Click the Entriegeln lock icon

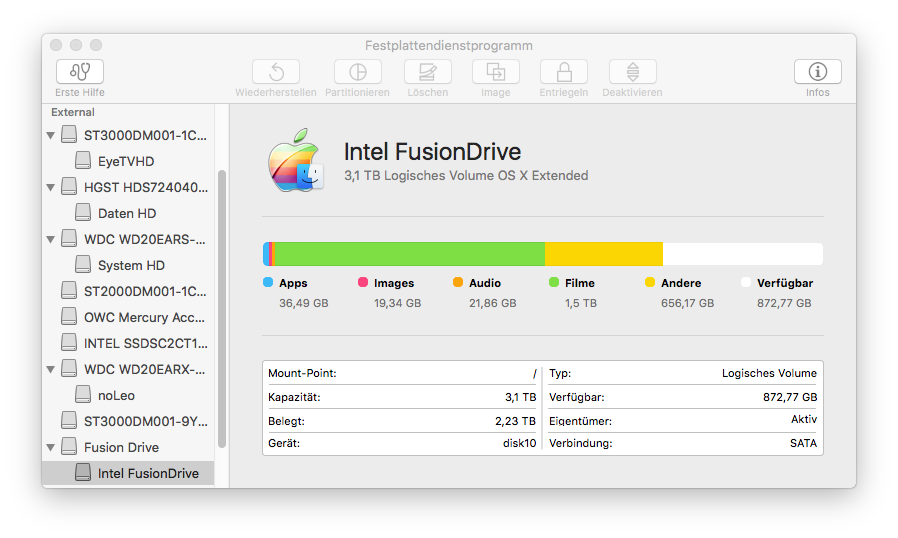pos(564,72)
